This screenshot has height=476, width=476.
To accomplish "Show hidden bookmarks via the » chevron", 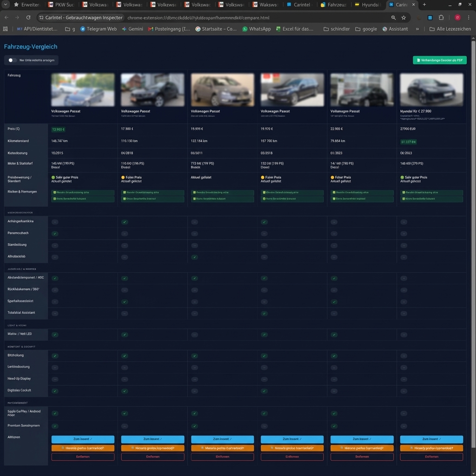I will coord(417,29).
